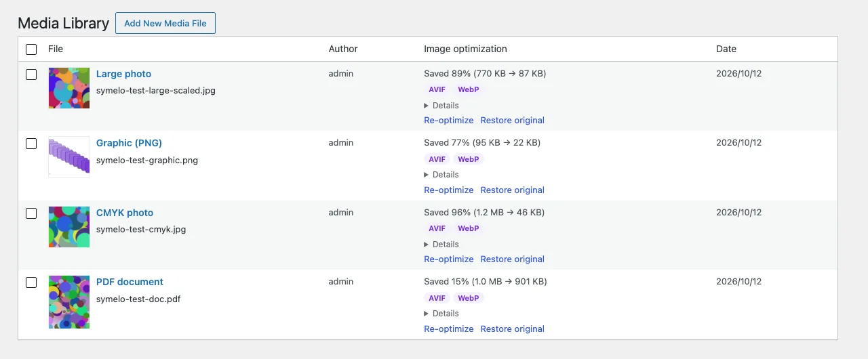Click filename symelo-test-graphic.png
868x359 pixels.
pos(147,161)
